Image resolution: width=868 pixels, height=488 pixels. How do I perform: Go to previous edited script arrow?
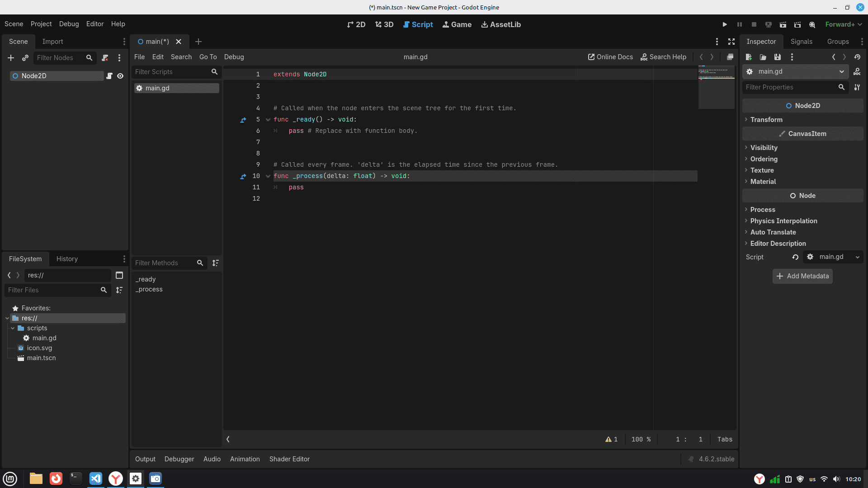point(701,57)
